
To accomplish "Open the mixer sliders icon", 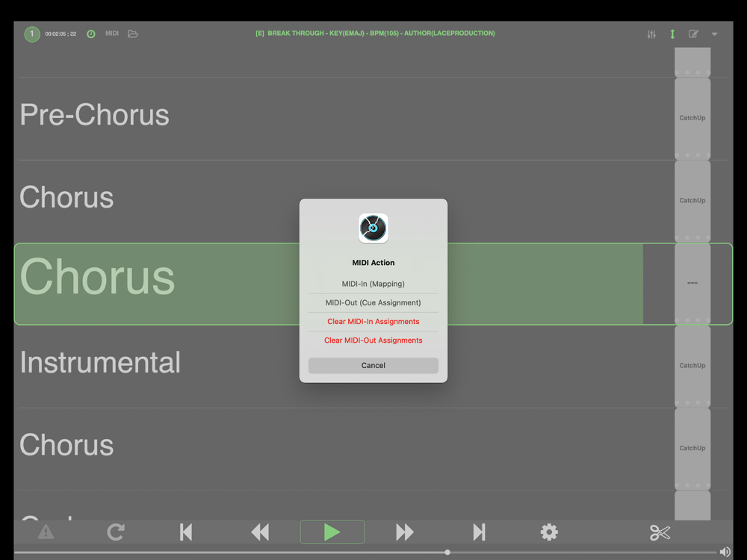I will coord(651,34).
